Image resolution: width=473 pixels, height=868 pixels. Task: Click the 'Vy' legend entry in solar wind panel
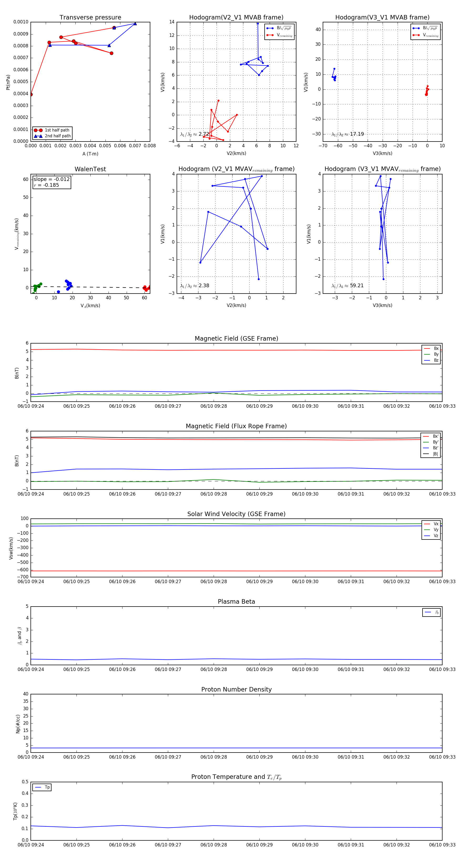point(431,530)
